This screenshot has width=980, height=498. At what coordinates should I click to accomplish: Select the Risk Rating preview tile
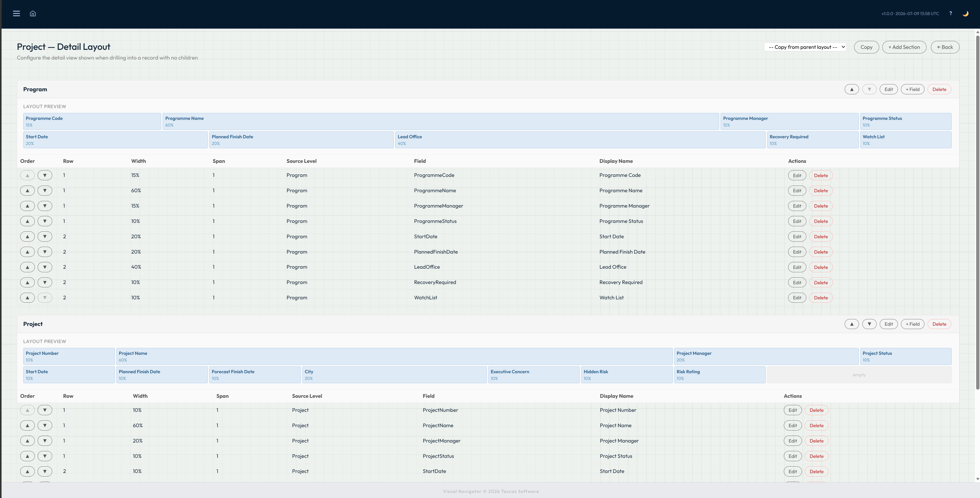click(720, 375)
